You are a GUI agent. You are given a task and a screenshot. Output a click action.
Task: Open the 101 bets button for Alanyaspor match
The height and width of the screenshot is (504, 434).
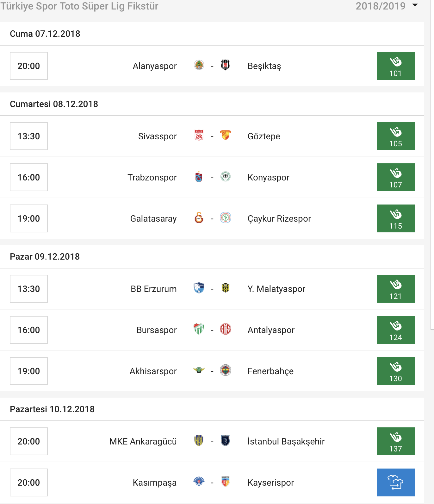tap(395, 66)
